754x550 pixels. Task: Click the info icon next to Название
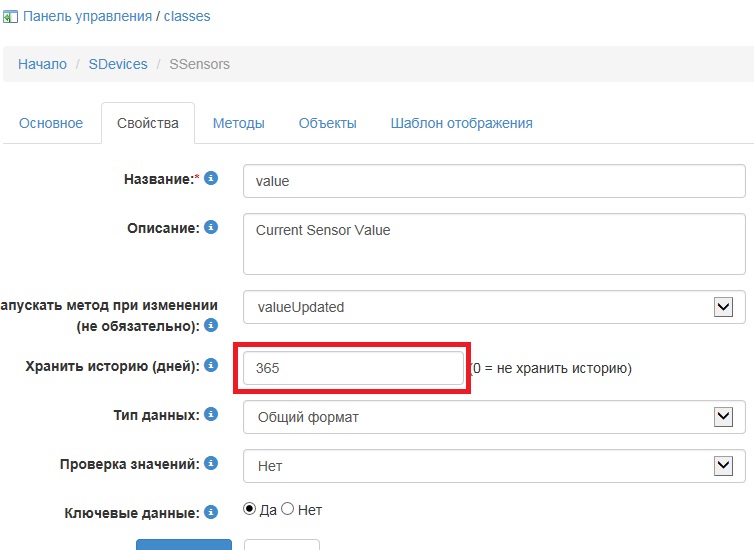click(211, 179)
